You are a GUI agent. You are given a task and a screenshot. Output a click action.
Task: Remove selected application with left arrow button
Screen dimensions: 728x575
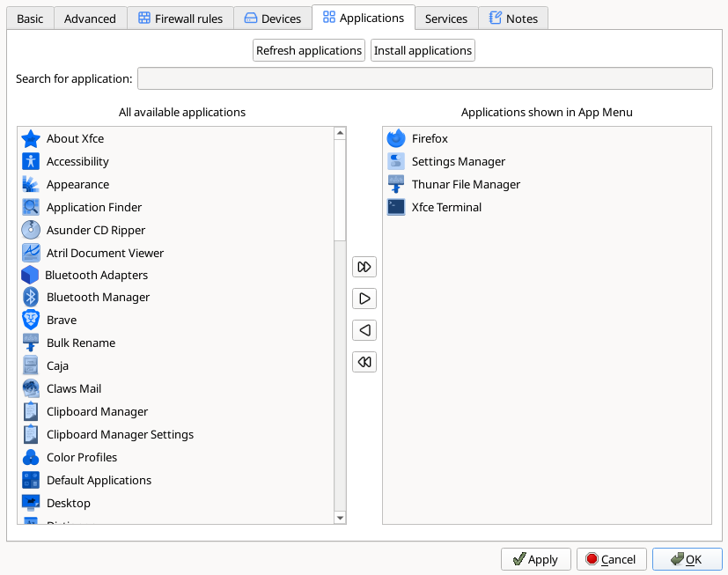pyautogui.click(x=364, y=330)
